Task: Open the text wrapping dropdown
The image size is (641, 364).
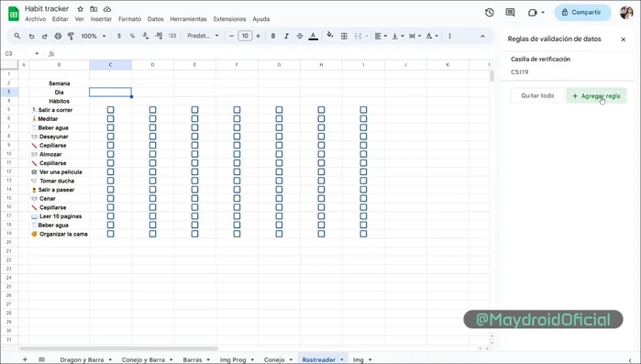Action: click(414, 36)
